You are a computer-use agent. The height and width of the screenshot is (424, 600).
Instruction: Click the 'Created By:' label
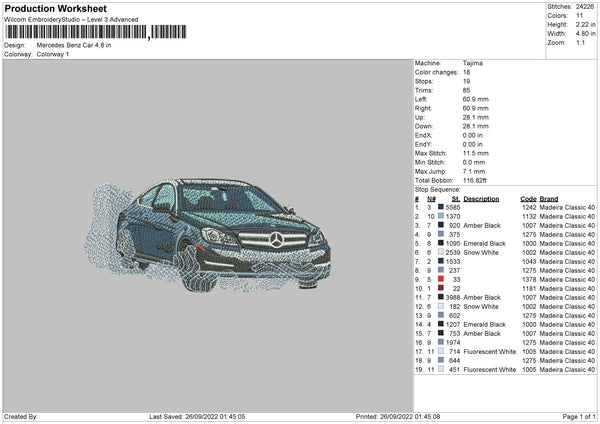click(21, 416)
